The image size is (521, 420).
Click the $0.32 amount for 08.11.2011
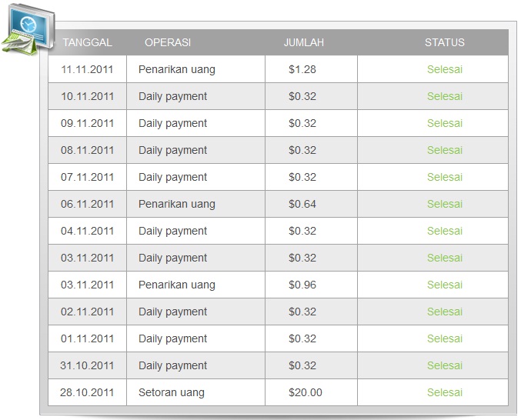pos(302,150)
